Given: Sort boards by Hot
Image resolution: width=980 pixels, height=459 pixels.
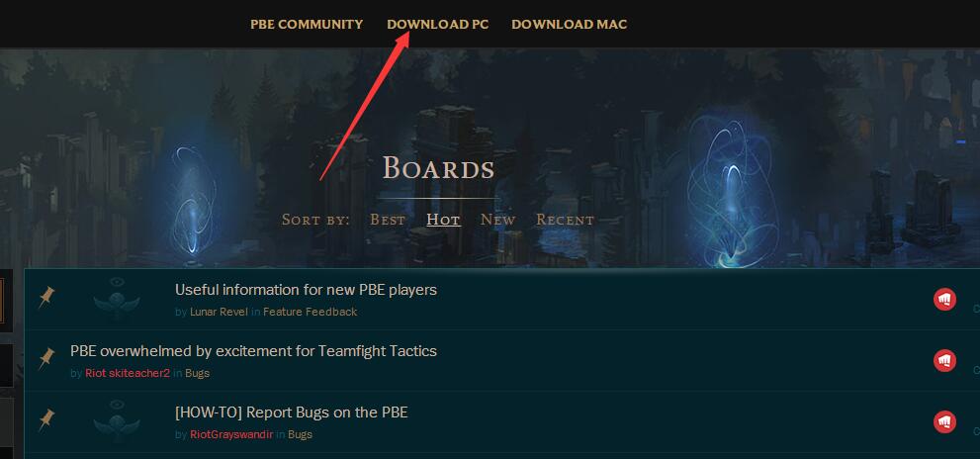Looking at the screenshot, I should coord(443,220).
